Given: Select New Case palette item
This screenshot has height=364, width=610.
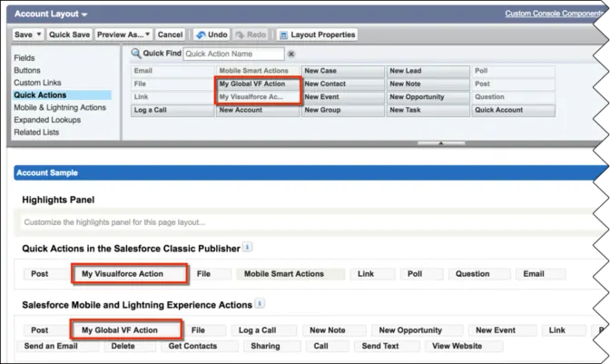Looking at the screenshot, I should click(x=343, y=71).
